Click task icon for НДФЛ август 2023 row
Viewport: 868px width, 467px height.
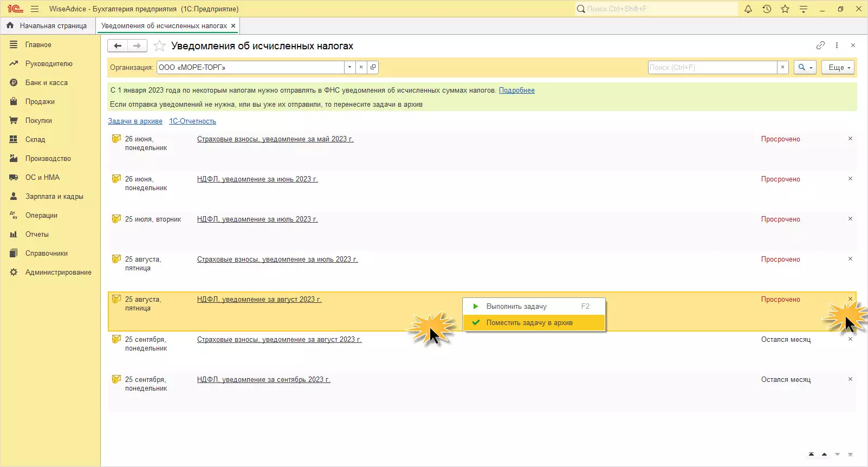pyautogui.click(x=116, y=299)
